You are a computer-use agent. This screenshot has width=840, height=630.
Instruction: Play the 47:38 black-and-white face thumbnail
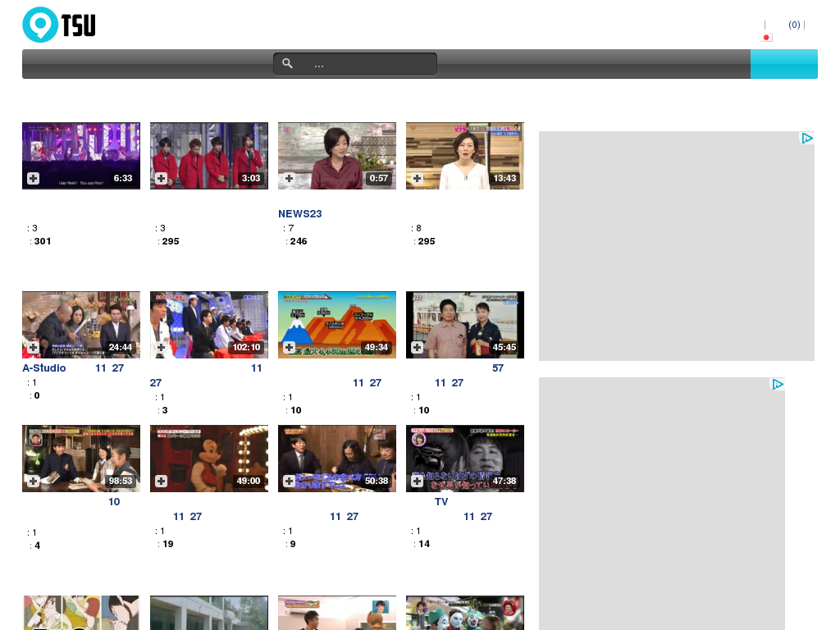[x=465, y=459]
